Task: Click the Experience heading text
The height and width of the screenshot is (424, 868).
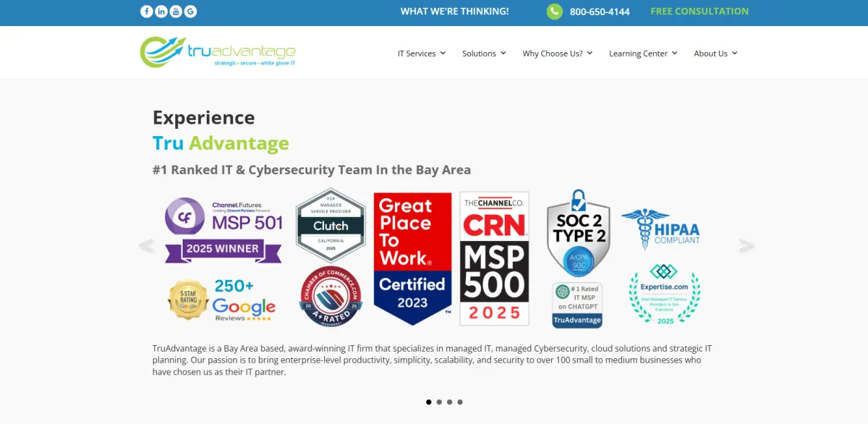Action: pos(204,118)
